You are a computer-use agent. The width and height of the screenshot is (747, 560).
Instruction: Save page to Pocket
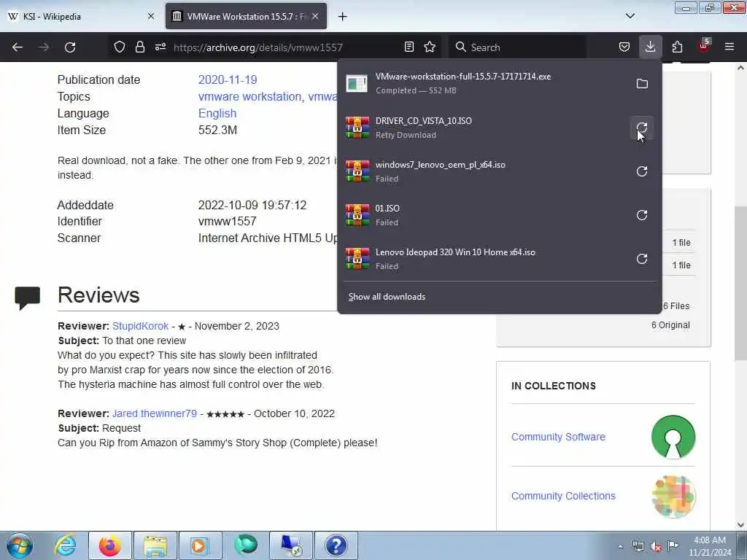pos(624,47)
